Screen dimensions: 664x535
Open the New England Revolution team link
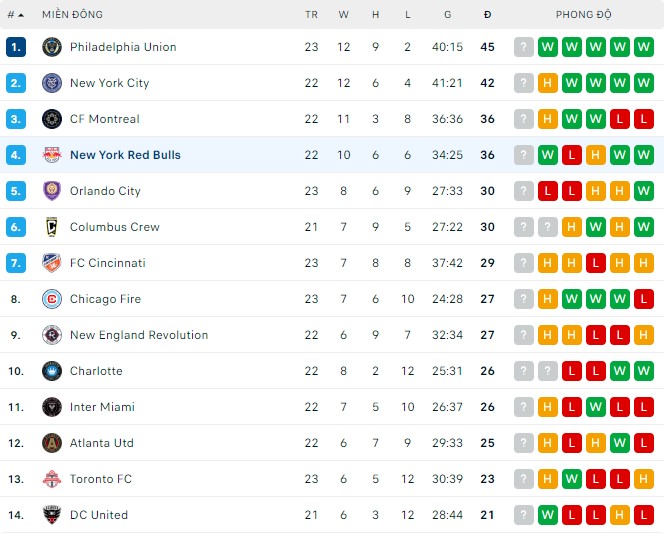pyautogui.click(x=139, y=335)
